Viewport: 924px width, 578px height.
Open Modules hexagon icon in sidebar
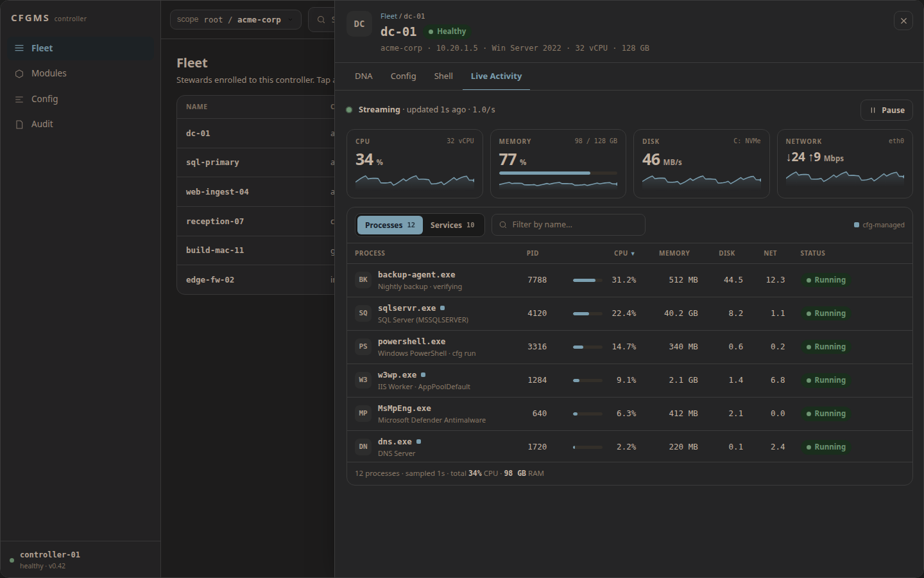pos(19,73)
